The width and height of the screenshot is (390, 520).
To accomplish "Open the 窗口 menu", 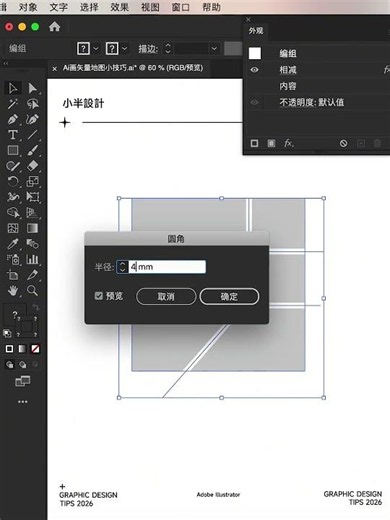I will 181,7.
